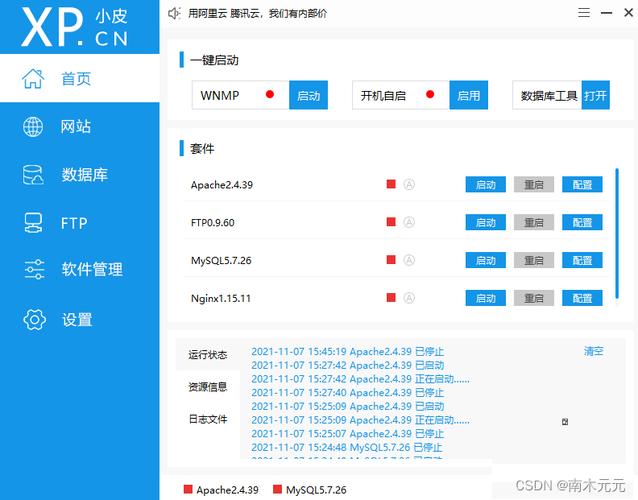Click Nginx1.15.11 red stop status icon
This screenshot has width=638, height=500.
pos(391,297)
